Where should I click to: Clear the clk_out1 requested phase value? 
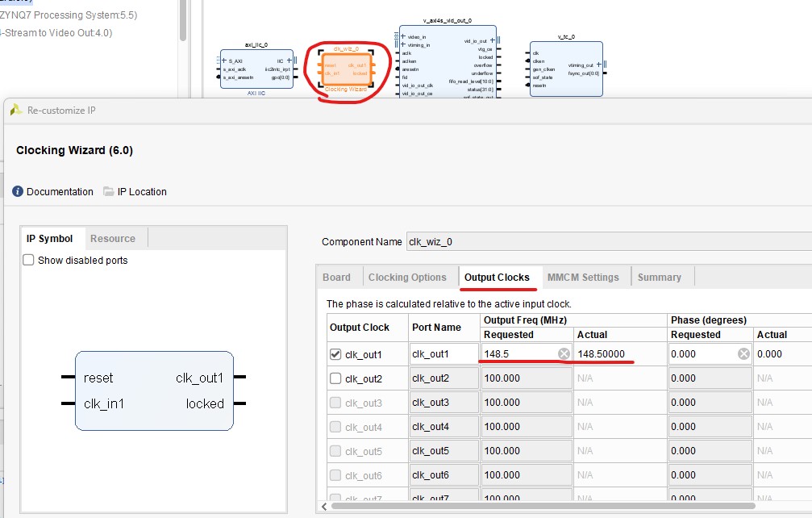pos(743,354)
